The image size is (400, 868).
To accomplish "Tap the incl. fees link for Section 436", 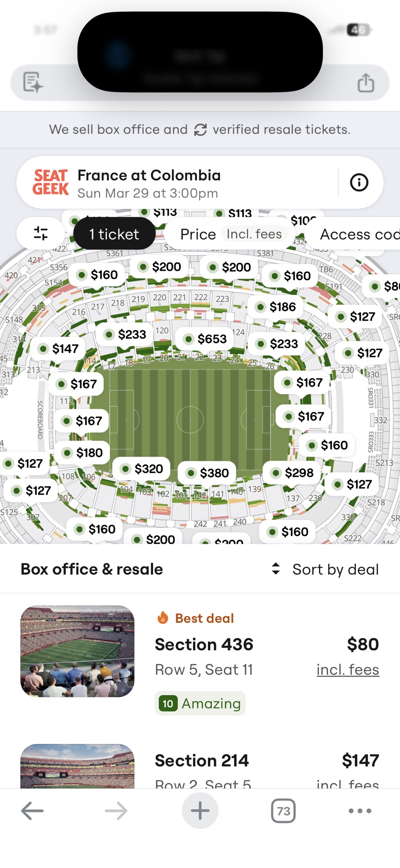I will 348,670.
